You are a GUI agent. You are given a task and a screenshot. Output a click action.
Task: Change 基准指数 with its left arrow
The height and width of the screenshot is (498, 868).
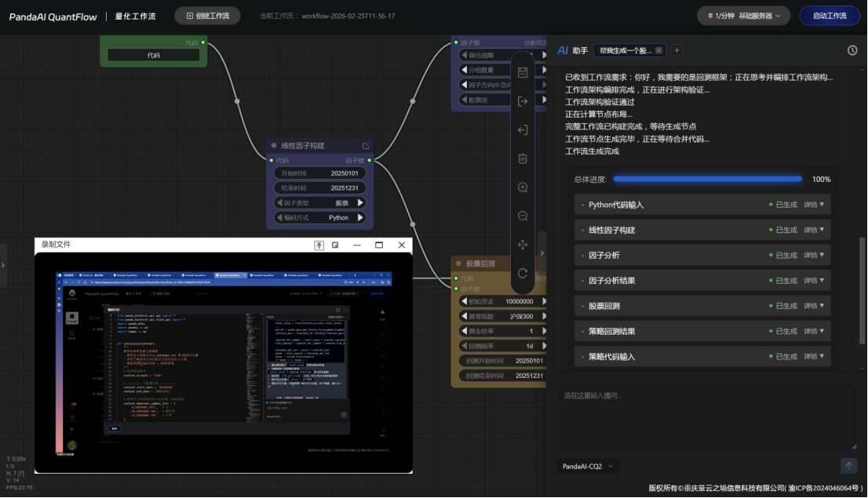coord(464,317)
